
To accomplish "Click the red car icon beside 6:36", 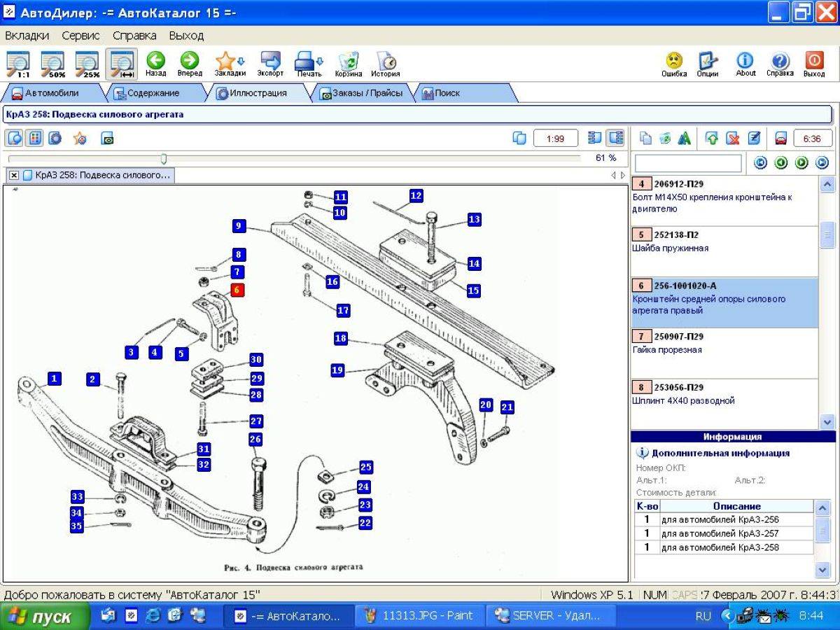I will pos(780,139).
